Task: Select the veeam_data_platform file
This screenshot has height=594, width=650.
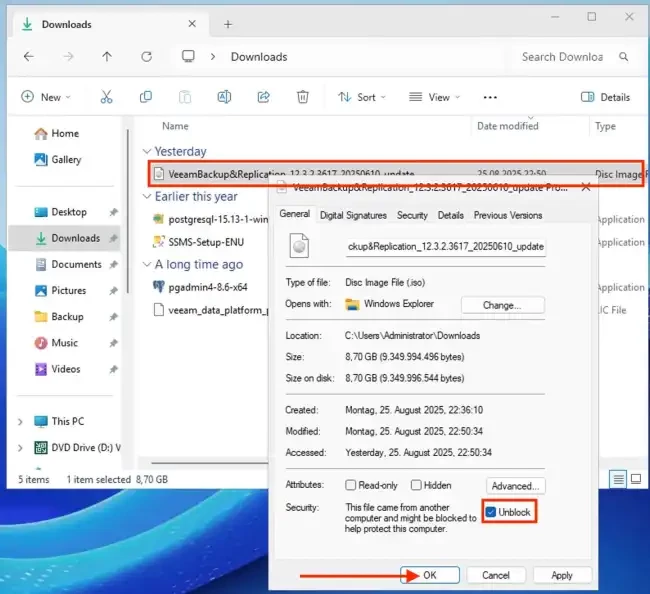Action: (x=211, y=310)
